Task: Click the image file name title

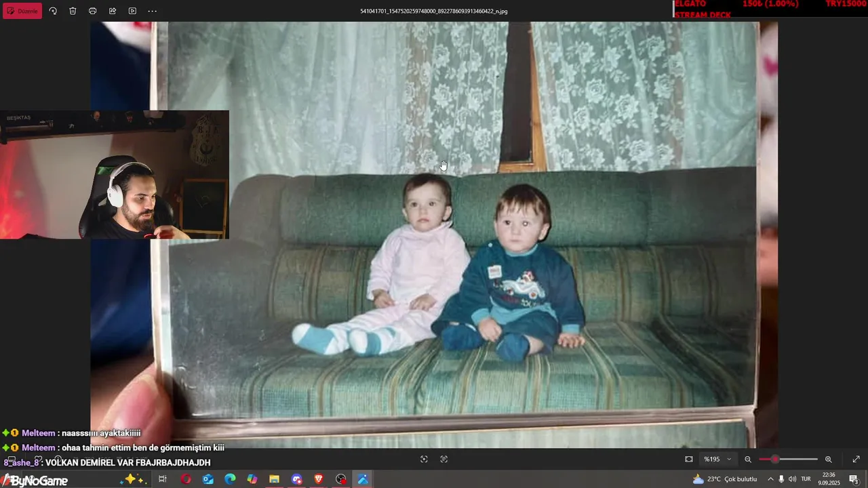Action: [434, 11]
